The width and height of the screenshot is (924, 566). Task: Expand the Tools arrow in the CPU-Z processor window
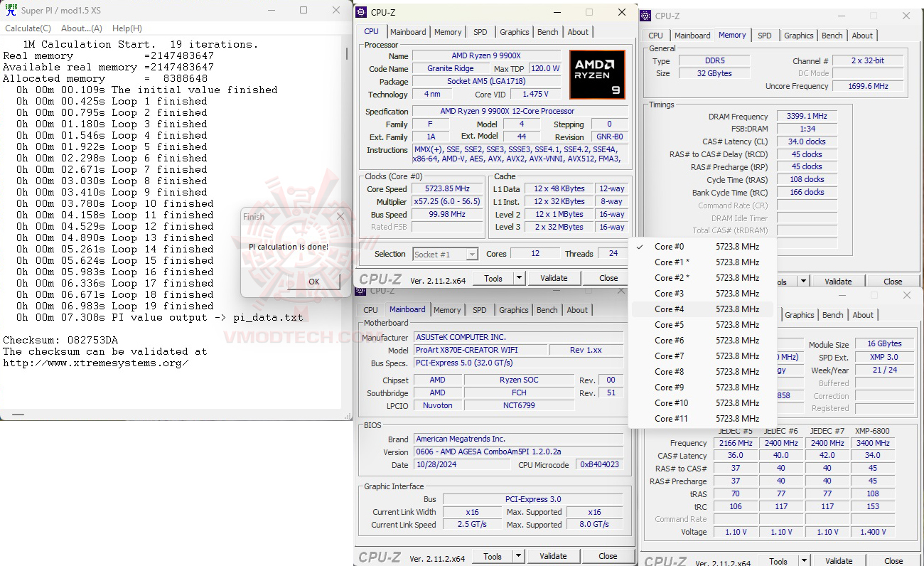pyautogui.click(x=520, y=278)
